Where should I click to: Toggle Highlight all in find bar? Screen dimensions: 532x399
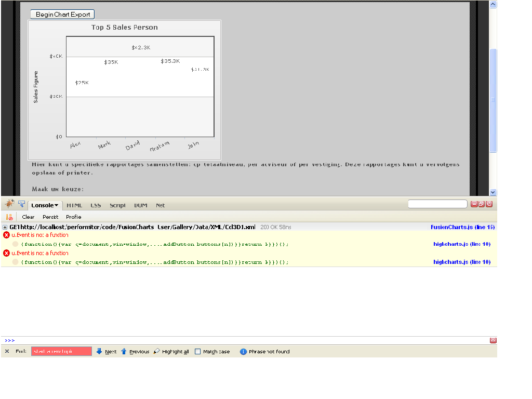point(171,352)
